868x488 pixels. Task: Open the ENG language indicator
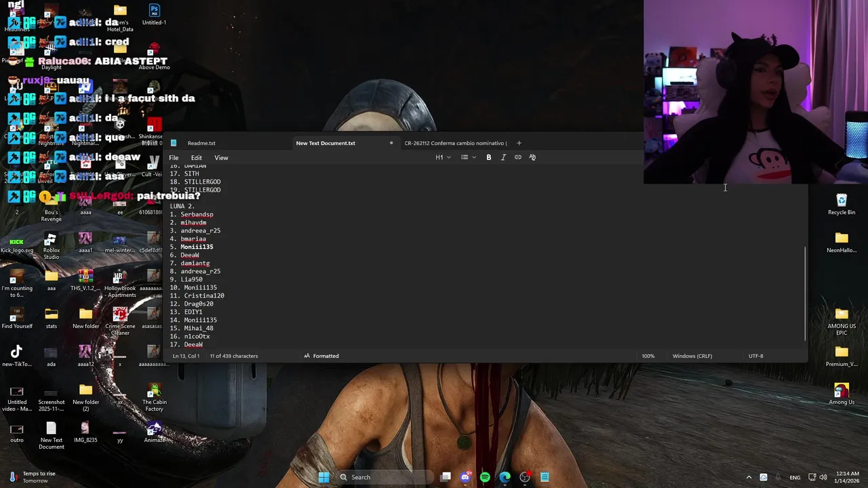click(795, 477)
